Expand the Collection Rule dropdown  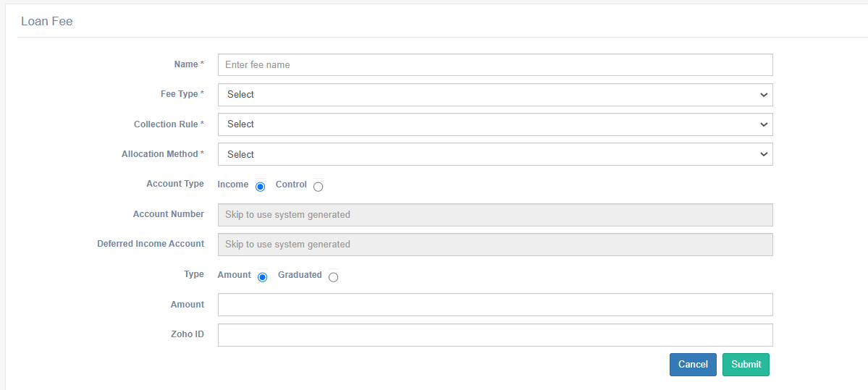pos(494,124)
